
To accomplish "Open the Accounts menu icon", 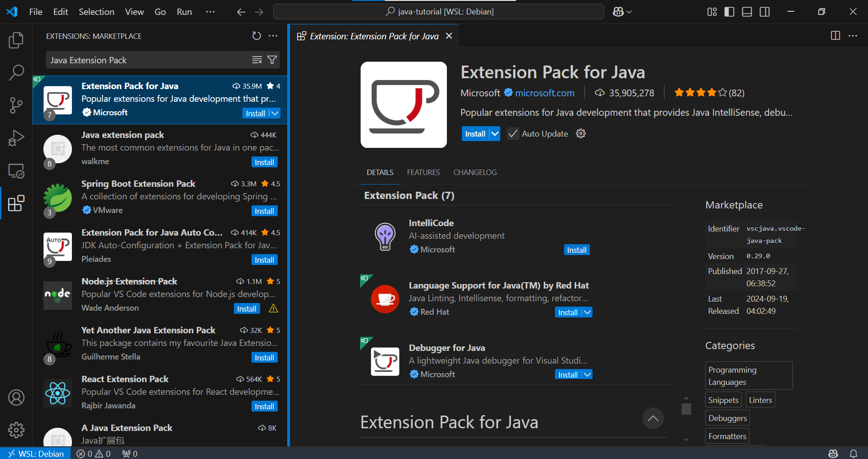I will 16,397.
